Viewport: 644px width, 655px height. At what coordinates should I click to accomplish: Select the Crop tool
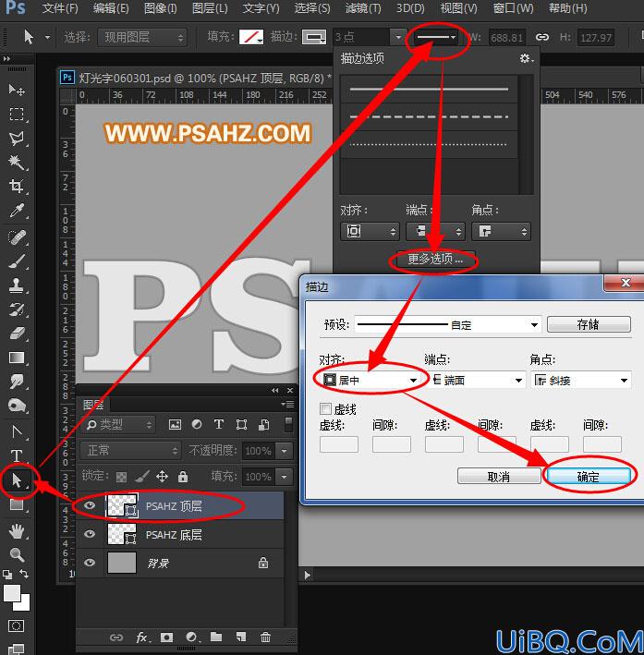[17, 187]
